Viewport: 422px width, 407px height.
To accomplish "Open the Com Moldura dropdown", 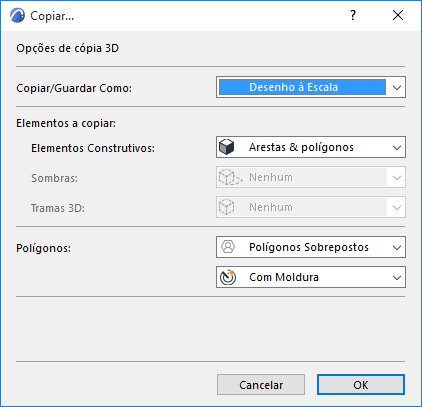I will (311, 277).
